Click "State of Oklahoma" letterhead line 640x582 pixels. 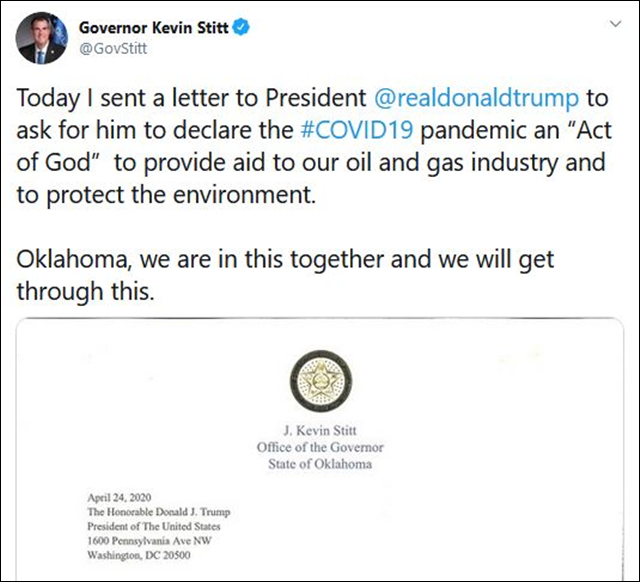pyautogui.click(x=319, y=463)
